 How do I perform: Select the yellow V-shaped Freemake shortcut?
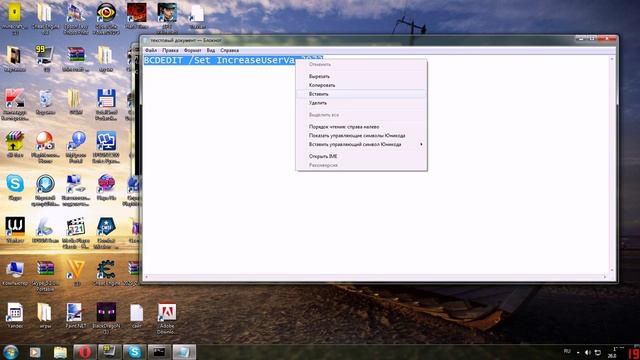click(76, 273)
